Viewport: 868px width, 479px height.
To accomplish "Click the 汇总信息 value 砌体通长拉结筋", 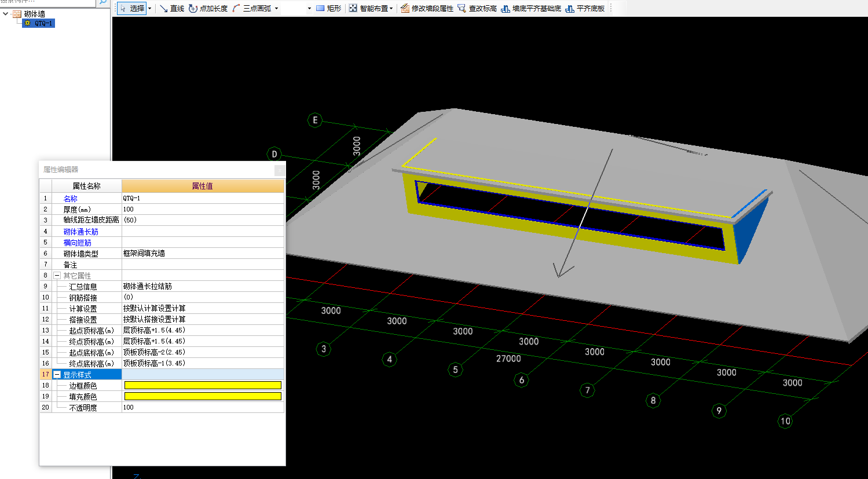I will [x=203, y=286].
